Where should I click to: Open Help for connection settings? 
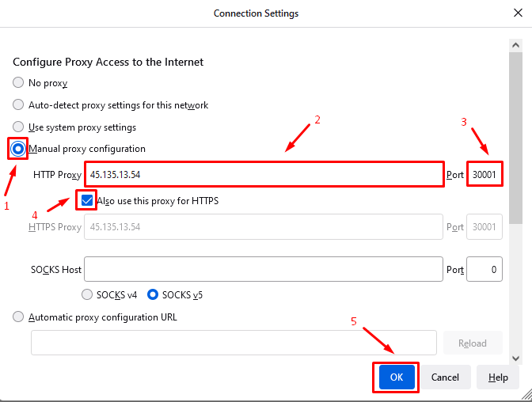tap(498, 377)
